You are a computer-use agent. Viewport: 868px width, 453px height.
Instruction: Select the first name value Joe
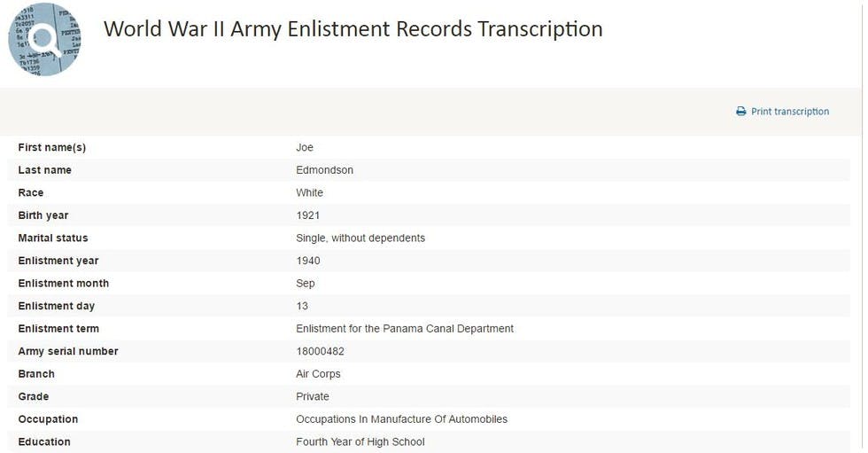click(305, 148)
